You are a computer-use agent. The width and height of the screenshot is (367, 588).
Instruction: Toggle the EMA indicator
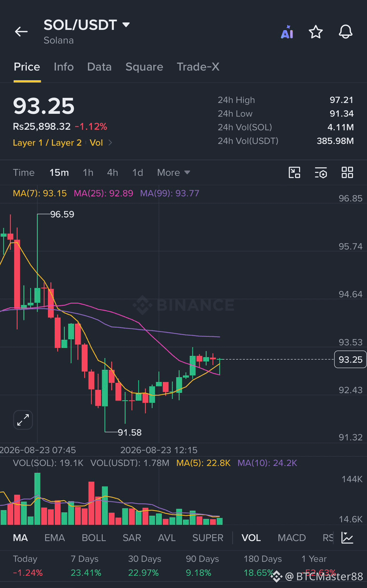[x=55, y=537]
